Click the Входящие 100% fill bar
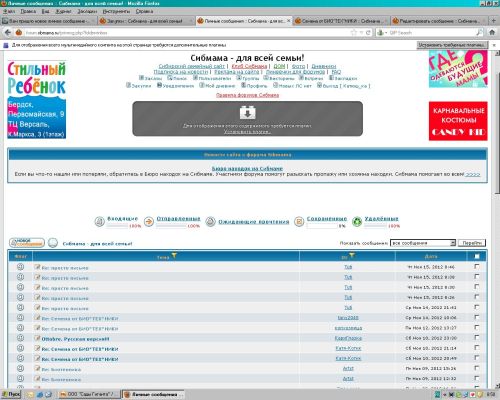 tap(117, 226)
